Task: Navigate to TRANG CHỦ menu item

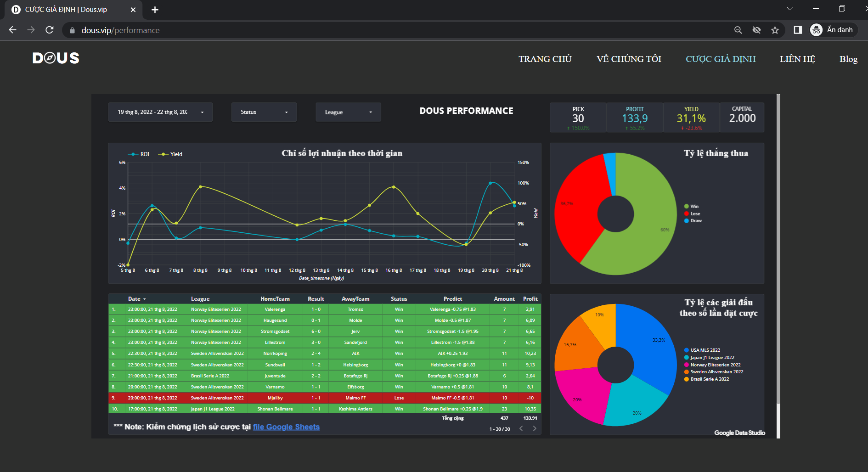Action: point(545,59)
